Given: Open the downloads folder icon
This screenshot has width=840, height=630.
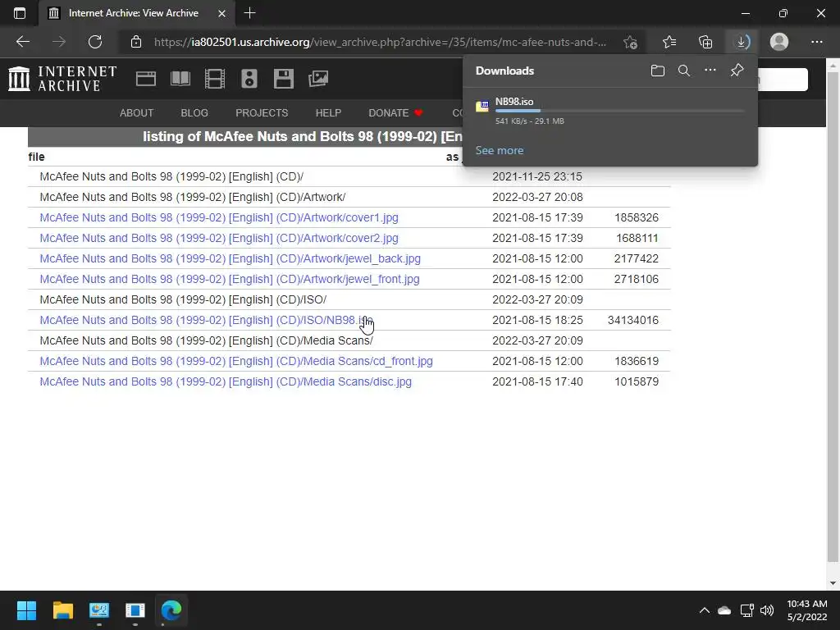Looking at the screenshot, I should [657, 71].
